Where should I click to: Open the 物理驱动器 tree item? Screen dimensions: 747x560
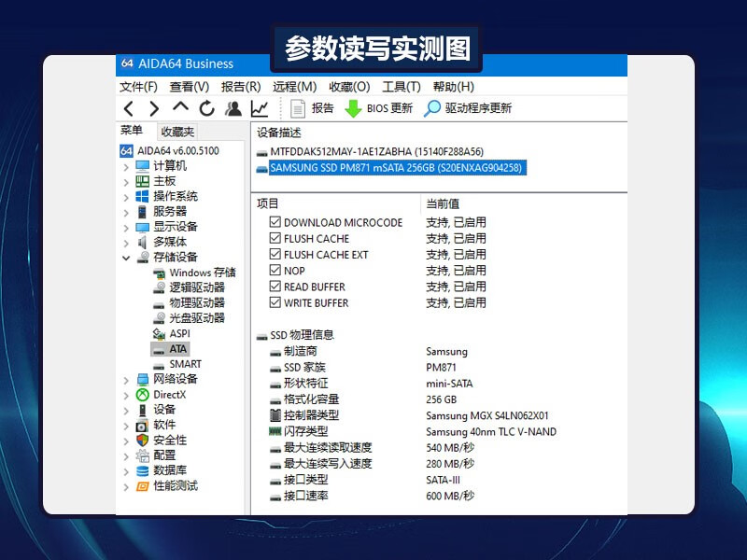[x=197, y=302]
